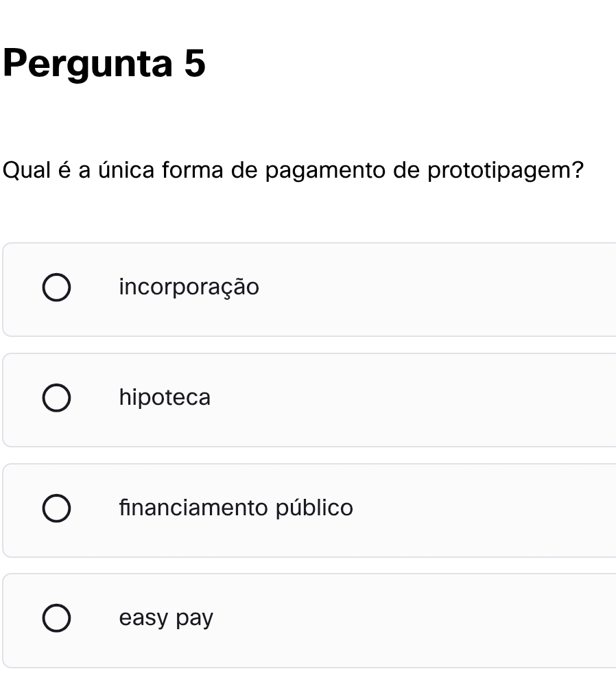Click the "hipoteca" answer label text
This screenshot has height=693, width=616.
pyautogui.click(x=165, y=397)
